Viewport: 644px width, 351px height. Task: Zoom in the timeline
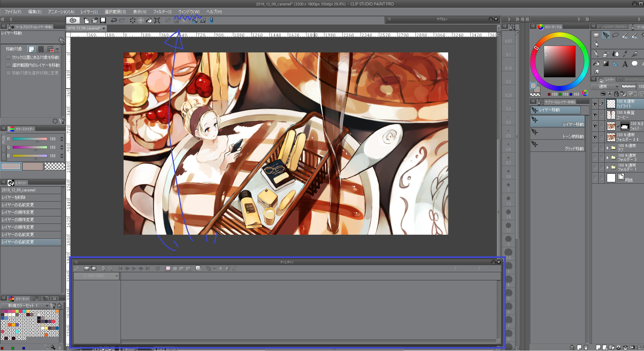coord(110,268)
